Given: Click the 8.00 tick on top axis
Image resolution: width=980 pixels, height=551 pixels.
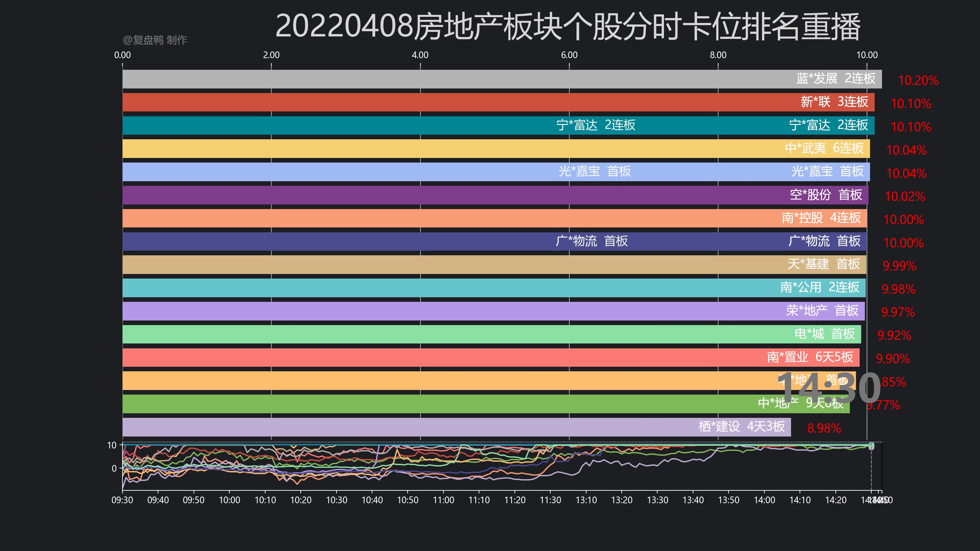Looking at the screenshot, I should [x=718, y=55].
